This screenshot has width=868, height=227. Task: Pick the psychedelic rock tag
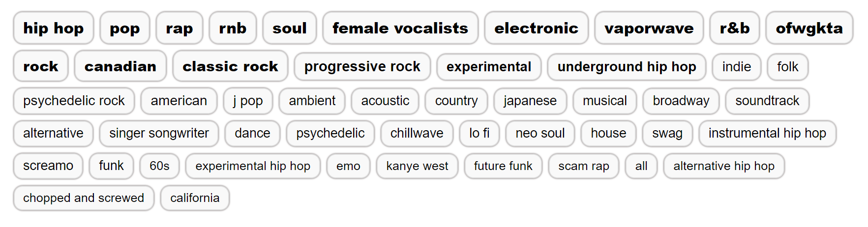(74, 101)
